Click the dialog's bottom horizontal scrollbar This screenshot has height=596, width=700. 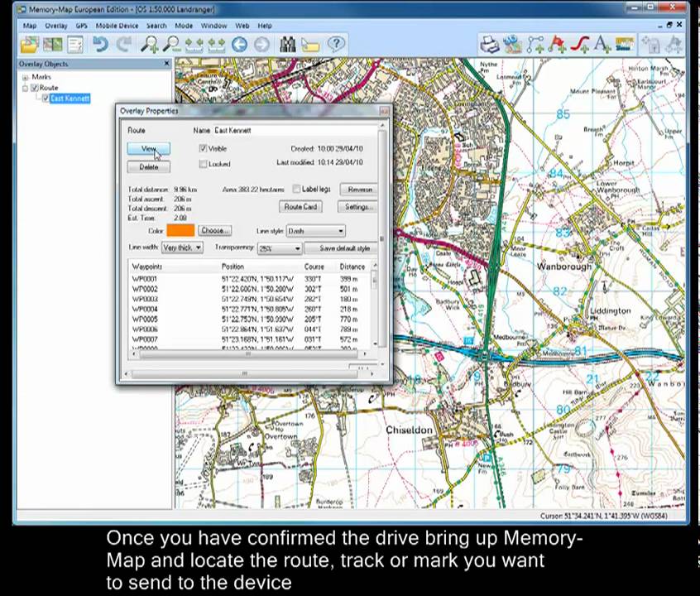(x=244, y=373)
